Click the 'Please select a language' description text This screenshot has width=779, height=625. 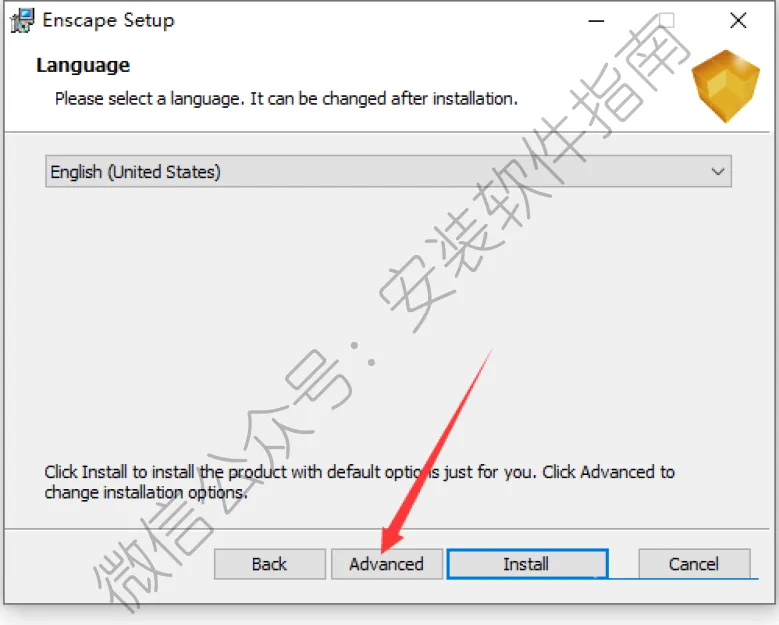tap(286, 99)
